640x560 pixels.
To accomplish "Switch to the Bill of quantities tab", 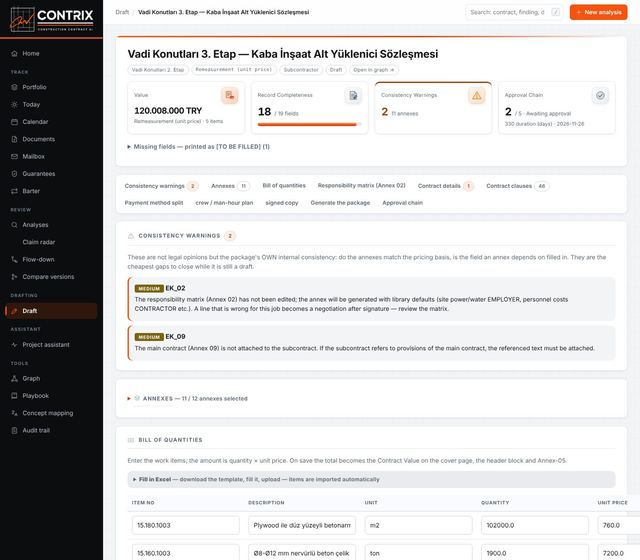I will (x=284, y=186).
